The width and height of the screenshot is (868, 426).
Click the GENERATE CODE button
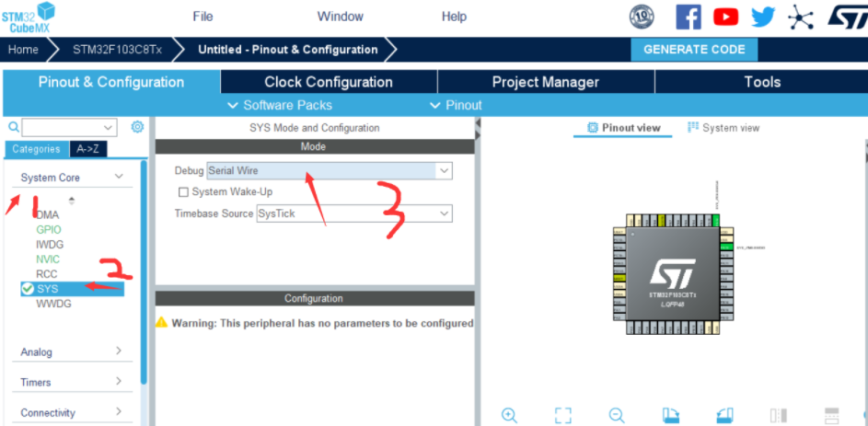[x=694, y=50]
